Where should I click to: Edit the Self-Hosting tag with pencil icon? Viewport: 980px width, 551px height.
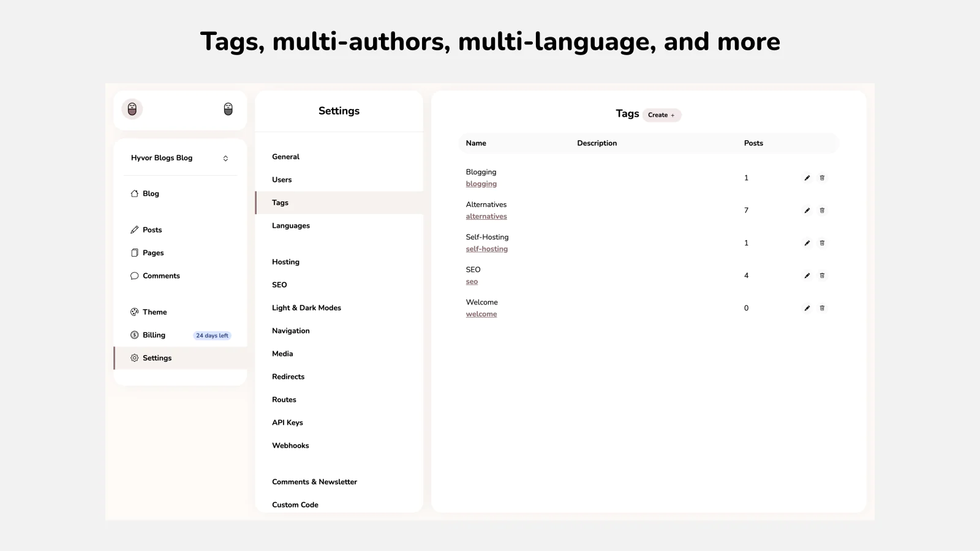tap(807, 243)
